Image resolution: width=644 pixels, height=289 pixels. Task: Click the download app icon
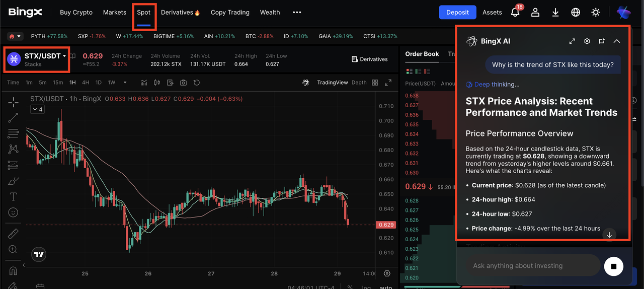555,12
